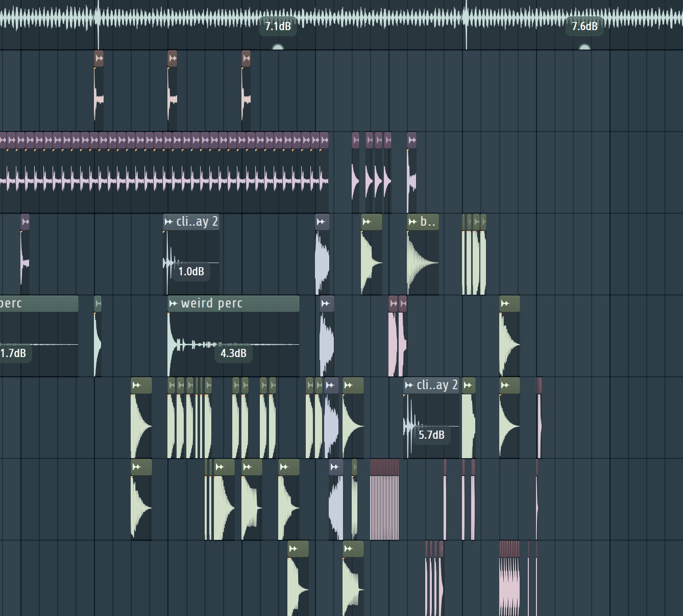Click the cli..ay 2 title bar above the 5.7dB value
This screenshot has width=683, height=616.
436,386
